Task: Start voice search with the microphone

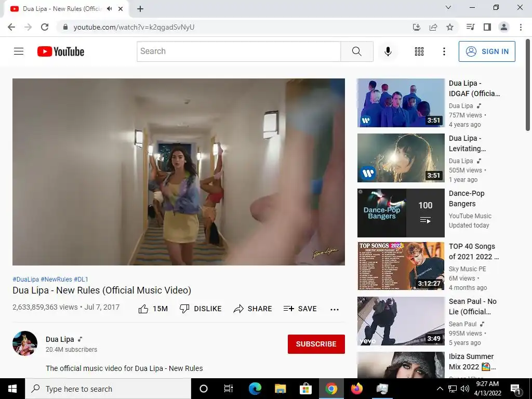Action: (x=388, y=51)
